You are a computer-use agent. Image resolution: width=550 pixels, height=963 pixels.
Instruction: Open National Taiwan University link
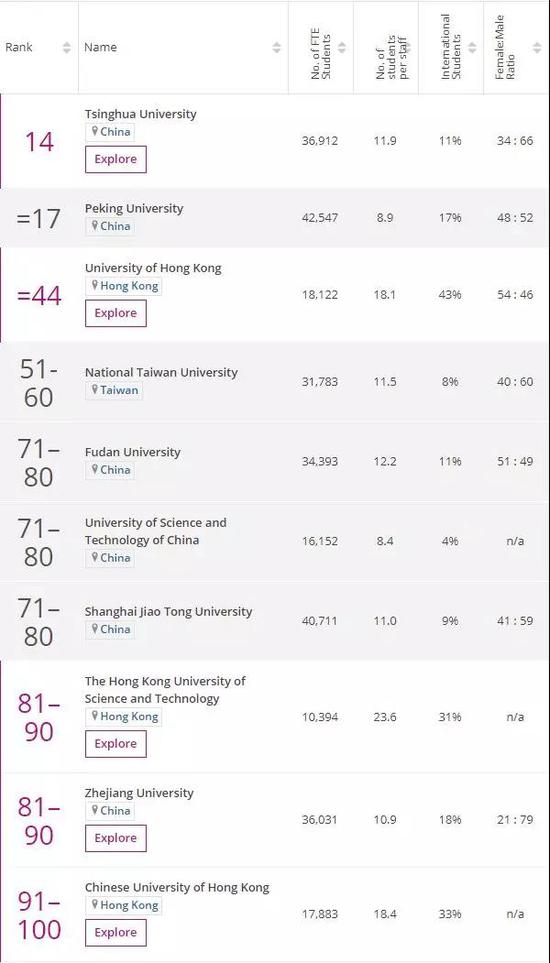(161, 372)
